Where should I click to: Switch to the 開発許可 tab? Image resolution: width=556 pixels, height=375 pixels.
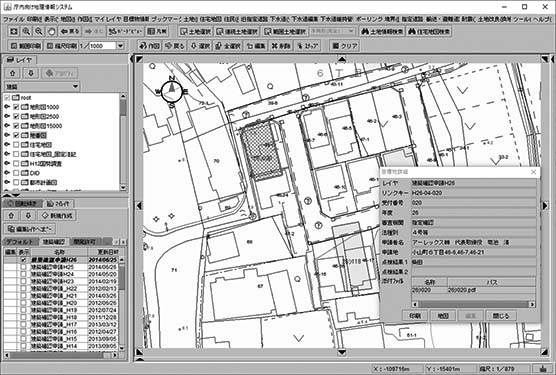(x=84, y=242)
